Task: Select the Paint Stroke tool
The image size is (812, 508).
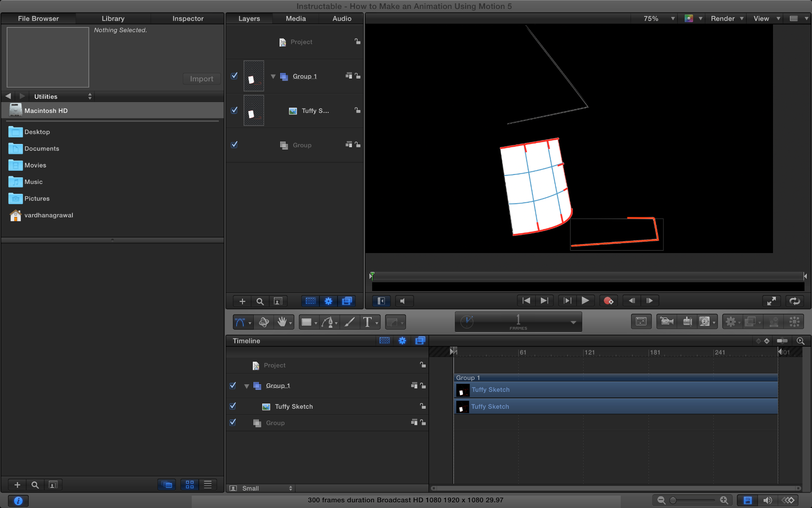Action: 349,322
